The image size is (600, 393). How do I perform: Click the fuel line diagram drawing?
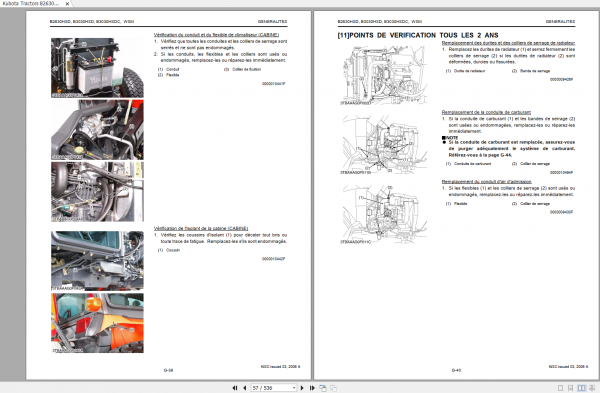point(383,145)
